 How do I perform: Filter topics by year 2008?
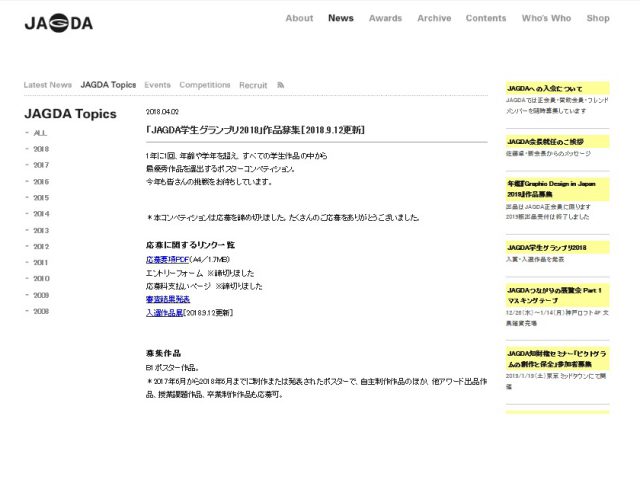coord(41,311)
